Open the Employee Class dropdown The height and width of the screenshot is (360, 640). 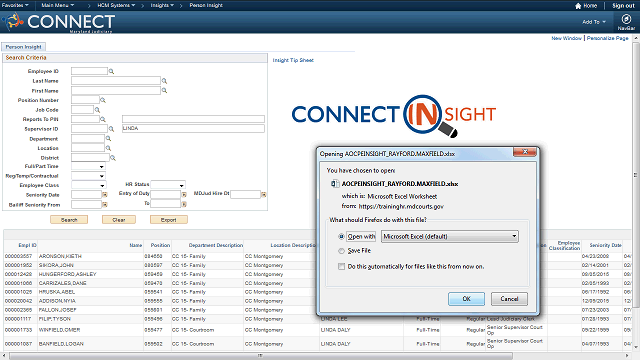(x=89, y=185)
